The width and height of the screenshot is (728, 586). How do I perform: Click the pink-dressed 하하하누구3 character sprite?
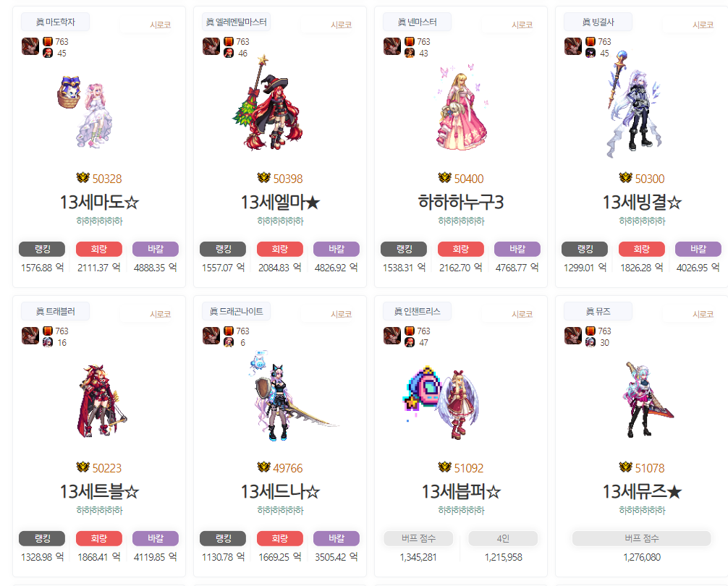click(462, 108)
